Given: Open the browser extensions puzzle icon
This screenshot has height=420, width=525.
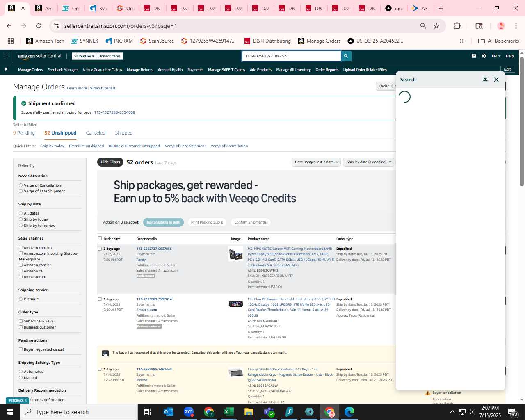Looking at the screenshot, I should coord(457,26).
